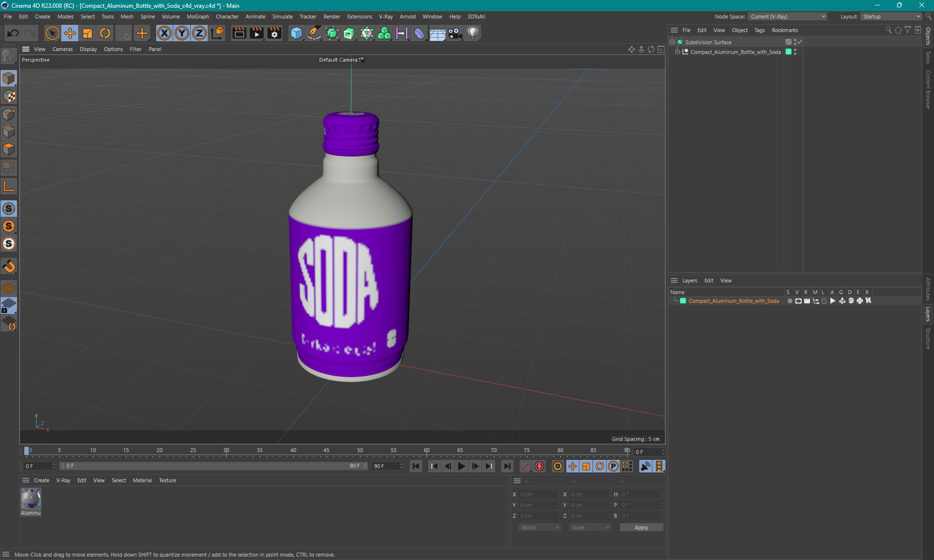Toggle layer Solo dot for bottle layer
This screenshot has height=560, width=934.
(790, 301)
